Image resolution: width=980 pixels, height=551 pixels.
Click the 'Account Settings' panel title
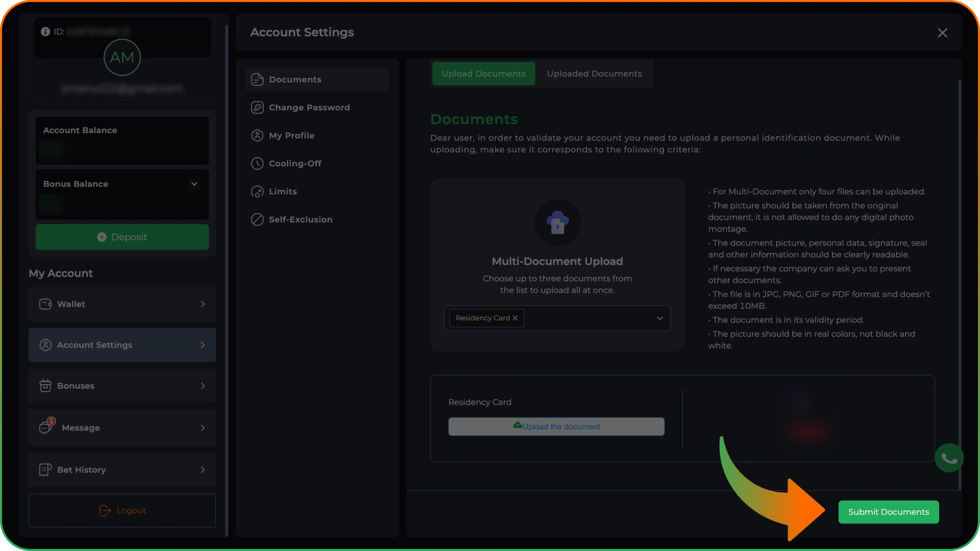coord(302,32)
